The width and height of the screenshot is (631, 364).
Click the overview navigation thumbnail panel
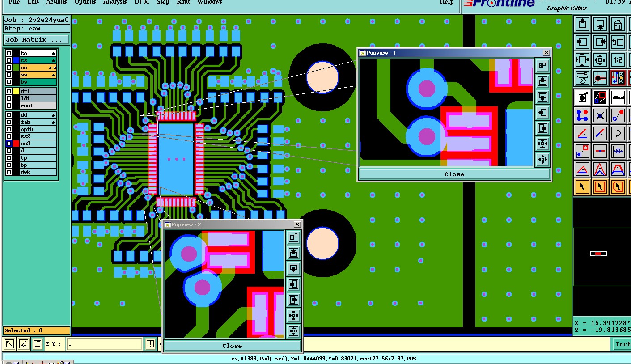[x=601, y=257]
